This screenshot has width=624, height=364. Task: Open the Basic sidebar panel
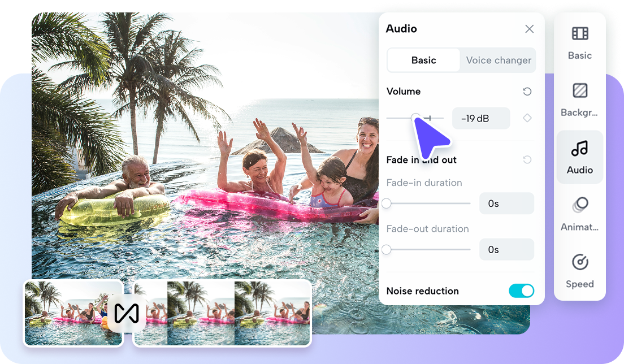coord(579,43)
